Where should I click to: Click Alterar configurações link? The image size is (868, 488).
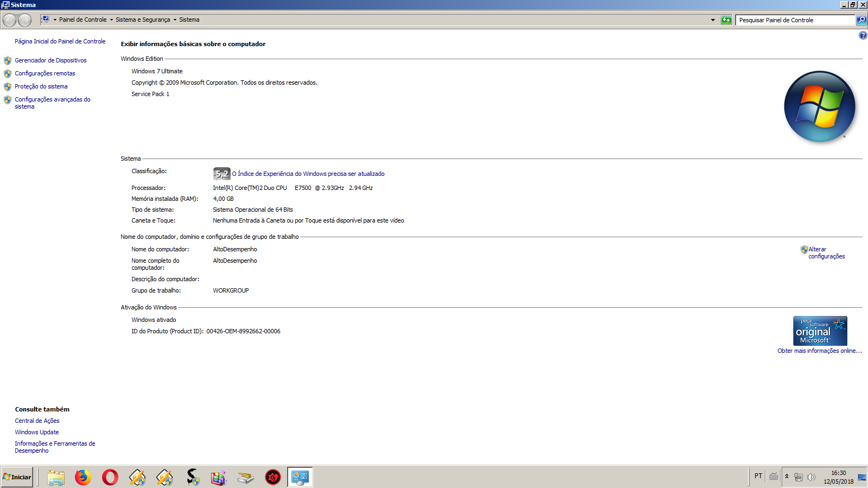pyautogui.click(x=826, y=253)
